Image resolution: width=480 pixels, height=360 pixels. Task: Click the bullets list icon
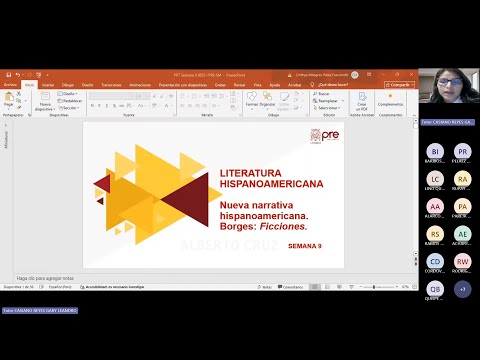click(x=183, y=96)
